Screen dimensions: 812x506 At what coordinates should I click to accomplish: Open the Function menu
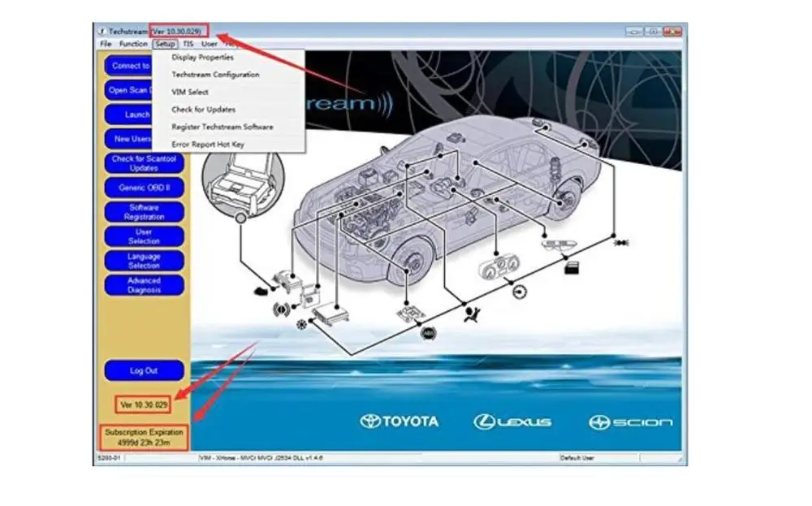point(133,44)
